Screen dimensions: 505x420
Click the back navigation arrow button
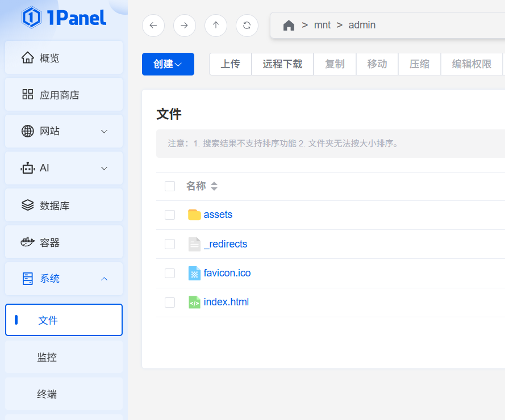[153, 26]
